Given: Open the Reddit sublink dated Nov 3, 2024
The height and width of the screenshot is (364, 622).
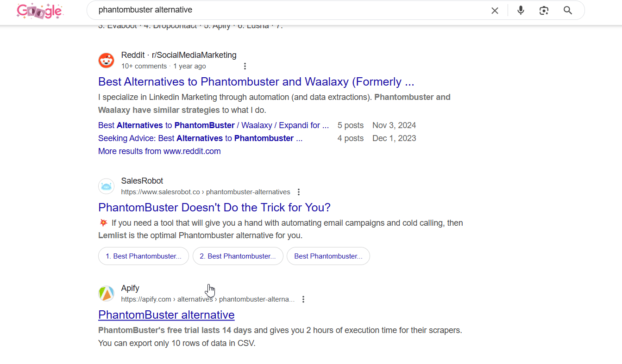Looking at the screenshot, I should pos(214,125).
